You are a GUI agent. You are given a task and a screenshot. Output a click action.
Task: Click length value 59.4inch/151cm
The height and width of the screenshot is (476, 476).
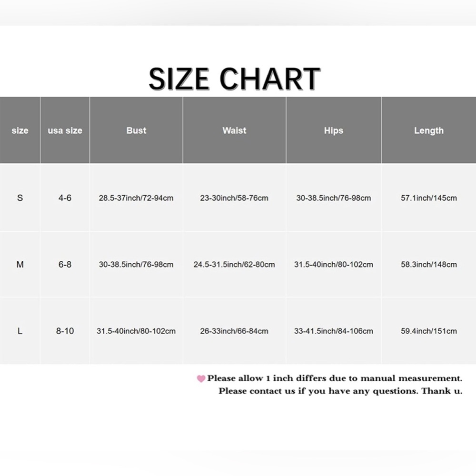[429, 331]
